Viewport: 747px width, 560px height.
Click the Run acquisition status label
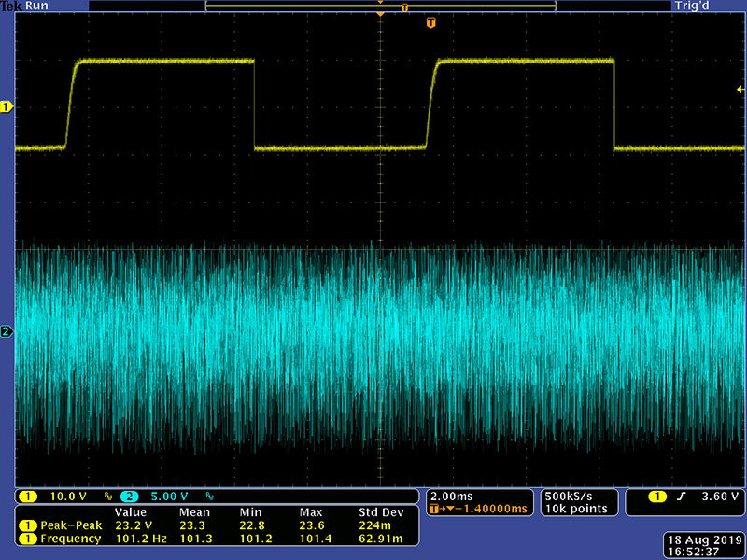pos(35,6)
